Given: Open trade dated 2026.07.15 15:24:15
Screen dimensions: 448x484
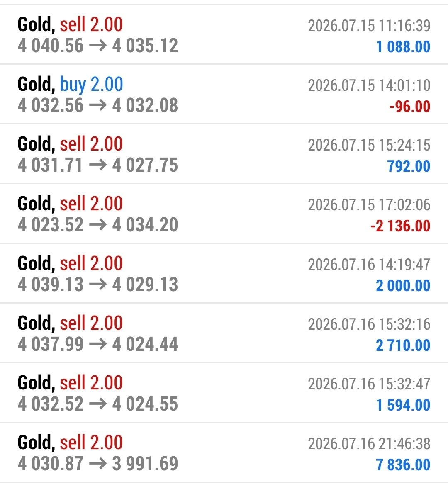Looking at the screenshot, I should 224,154.
